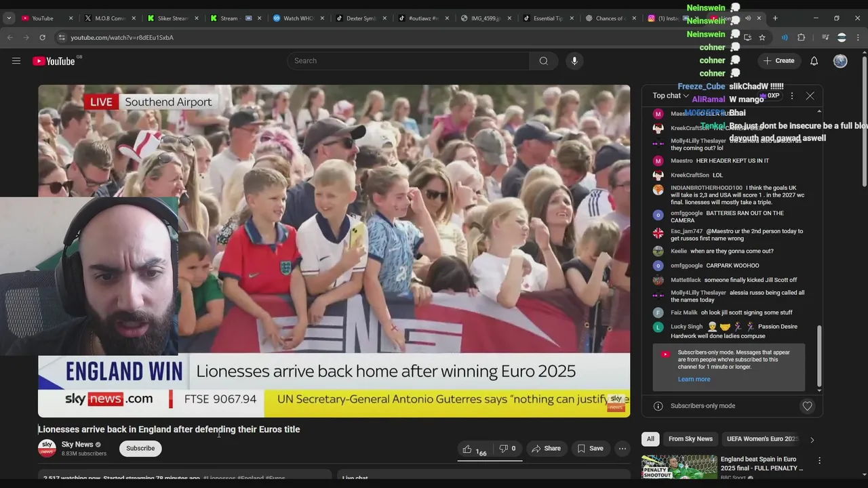Click chat user name 'Faiz Malik'
The width and height of the screenshot is (868, 488).
(684, 312)
